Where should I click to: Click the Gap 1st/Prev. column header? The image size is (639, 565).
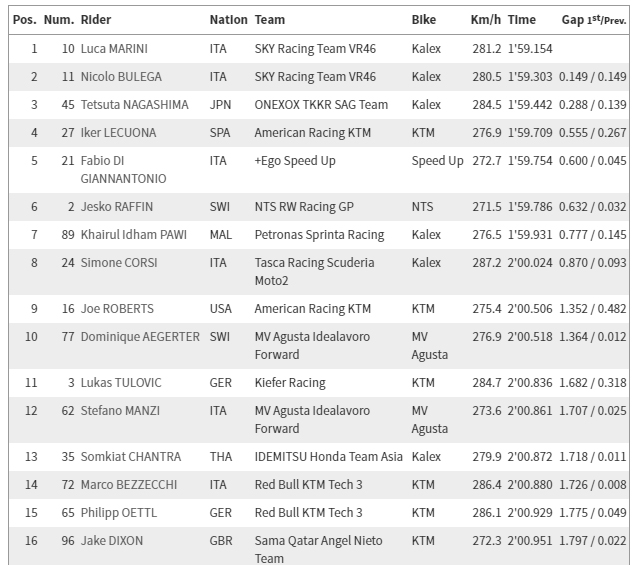point(593,20)
